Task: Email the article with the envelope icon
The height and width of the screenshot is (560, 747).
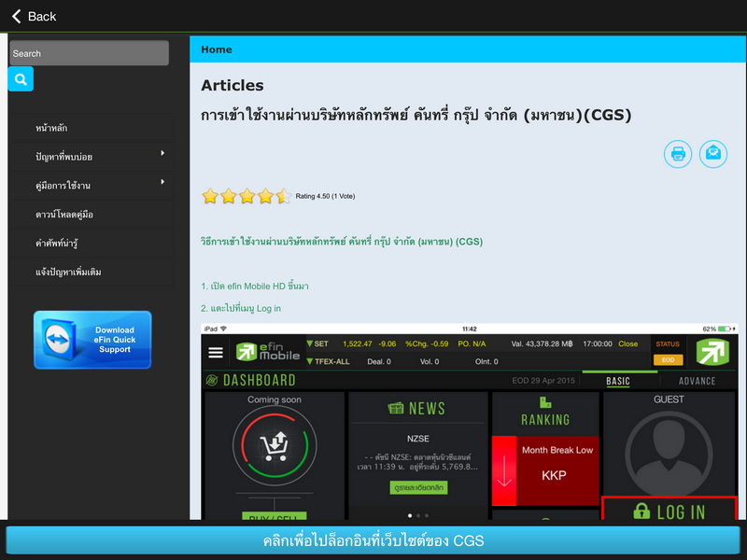Action: [713, 154]
